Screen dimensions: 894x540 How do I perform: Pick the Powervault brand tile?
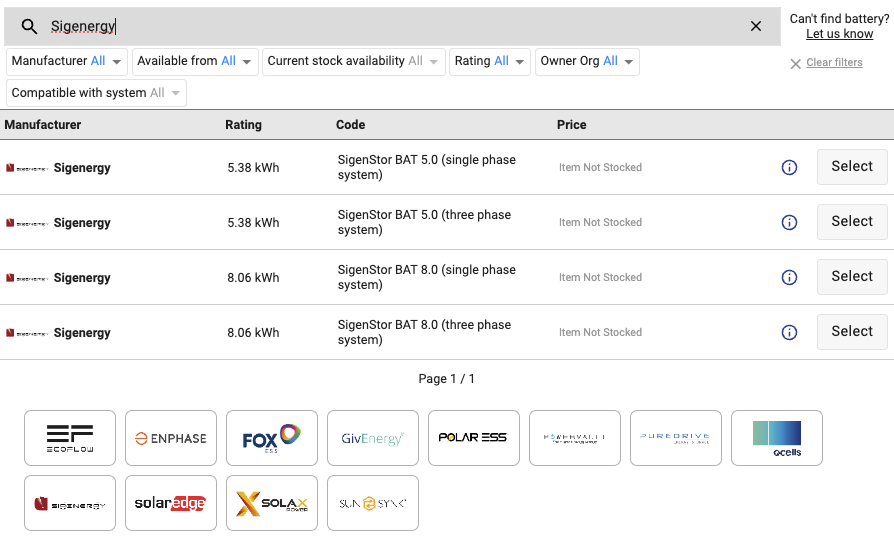(x=575, y=438)
